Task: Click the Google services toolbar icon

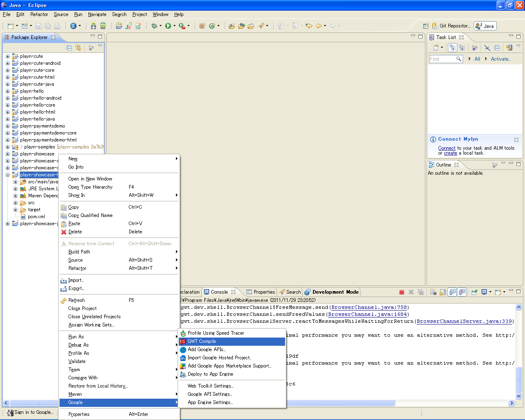Action: point(73,26)
